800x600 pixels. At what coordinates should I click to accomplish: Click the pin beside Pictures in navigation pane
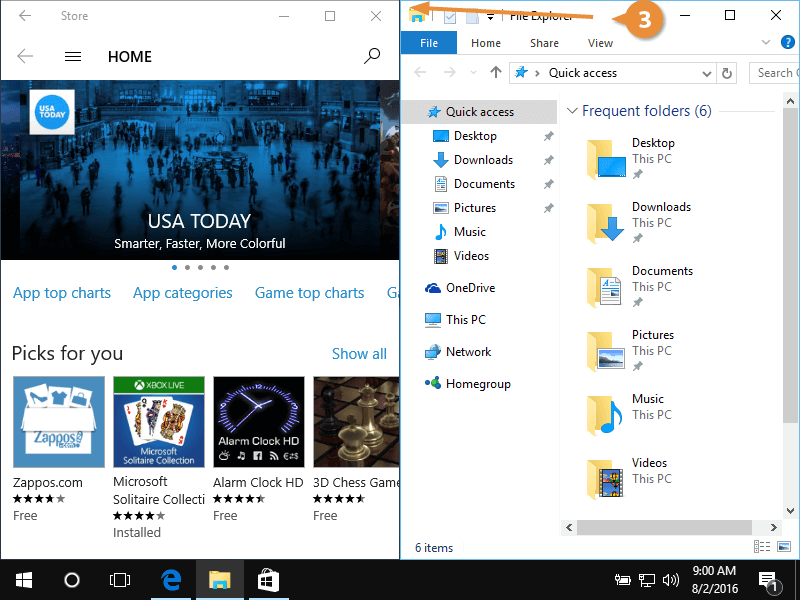tap(548, 208)
